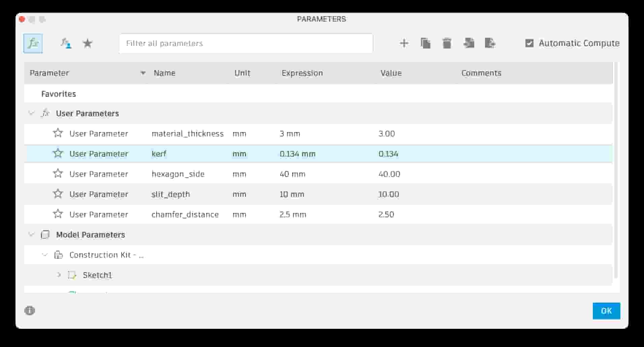This screenshot has width=644, height=347.
Task: Confirm with the OK button
Action: click(606, 311)
